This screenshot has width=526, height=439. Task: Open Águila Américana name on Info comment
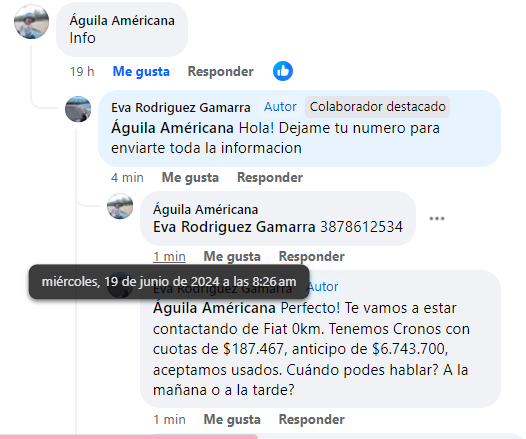click(122, 21)
